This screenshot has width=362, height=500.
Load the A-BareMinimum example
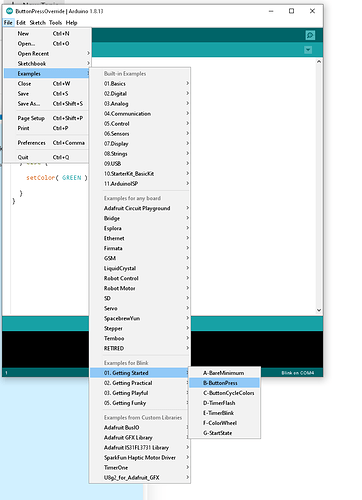click(224, 373)
